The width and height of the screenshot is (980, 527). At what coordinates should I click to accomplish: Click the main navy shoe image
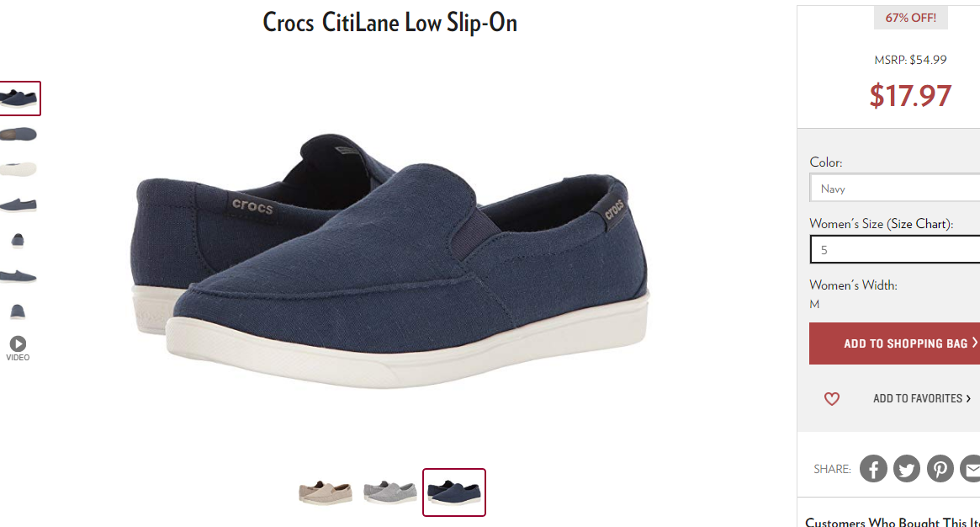(x=390, y=259)
